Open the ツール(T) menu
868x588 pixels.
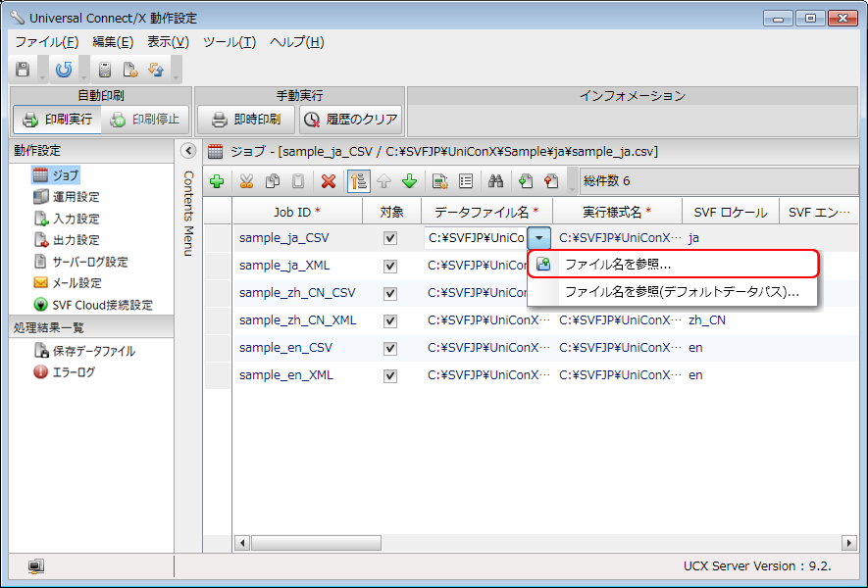click(x=230, y=42)
